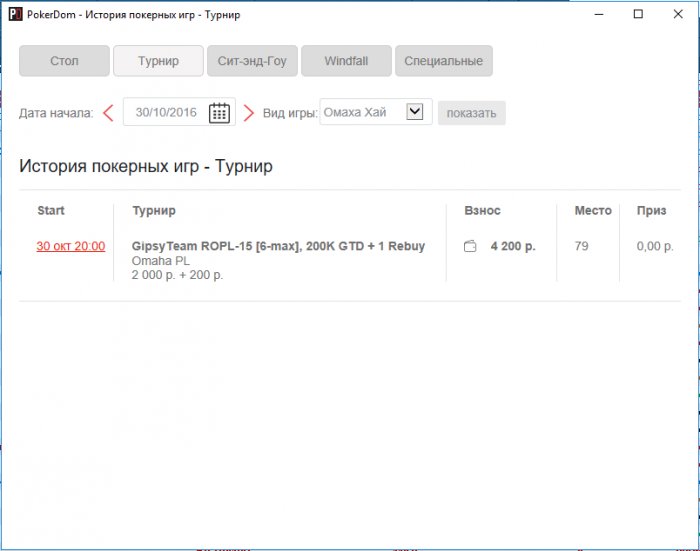Click GipsyTeam ROPL-15 tournament name
This screenshot has height=551, width=700.
coord(278,246)
